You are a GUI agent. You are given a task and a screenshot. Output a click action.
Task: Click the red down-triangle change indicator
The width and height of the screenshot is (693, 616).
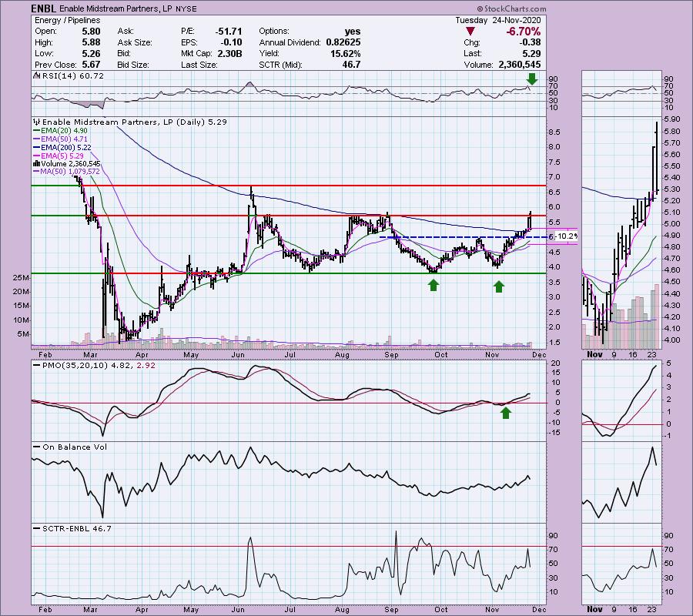coord(470,32)
